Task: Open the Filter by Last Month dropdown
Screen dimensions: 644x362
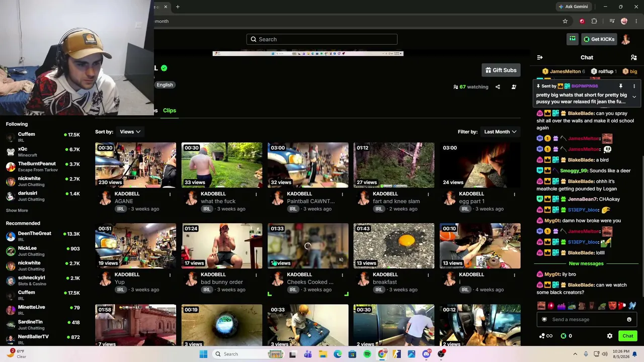Action: 500,132
